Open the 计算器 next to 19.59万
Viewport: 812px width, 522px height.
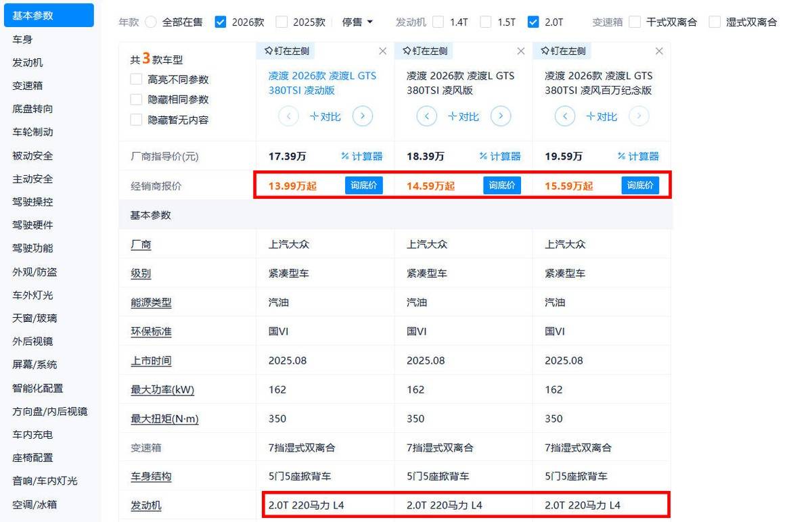(x=639, y=156)
